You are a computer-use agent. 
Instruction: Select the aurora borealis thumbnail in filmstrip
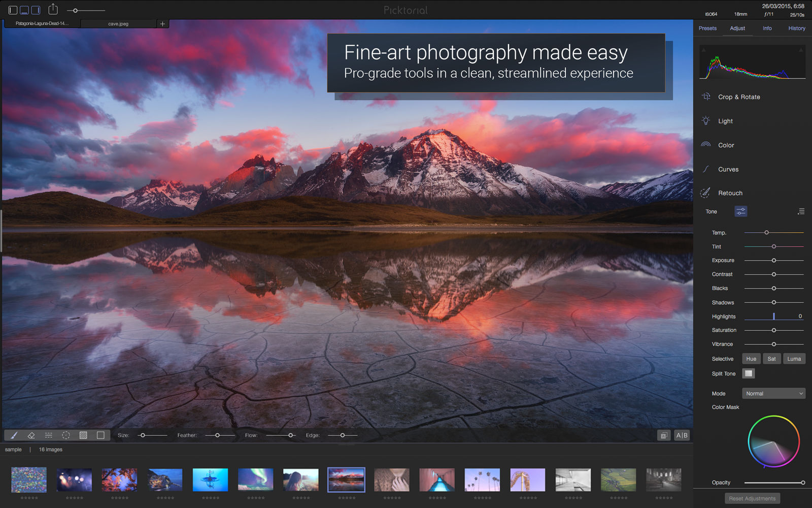[x=256, y=480]
